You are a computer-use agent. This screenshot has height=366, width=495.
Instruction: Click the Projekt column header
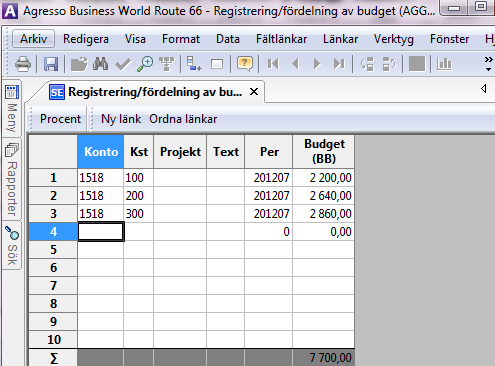[x=180, y=152]
